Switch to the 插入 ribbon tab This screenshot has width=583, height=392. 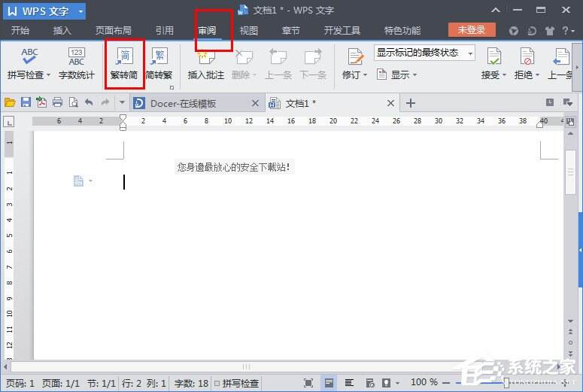(x=62, y=31)
